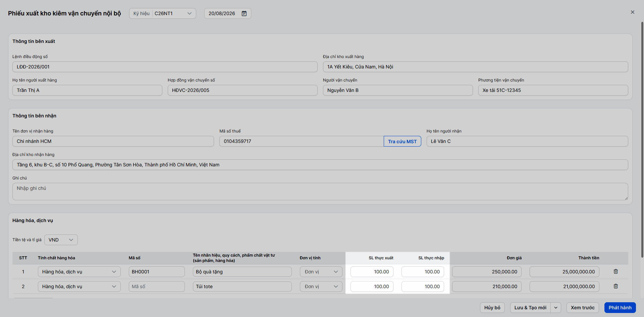This screenshot has width=644, height=317.
Task: Open the VND currency dropdown
Action: [61, 240]
